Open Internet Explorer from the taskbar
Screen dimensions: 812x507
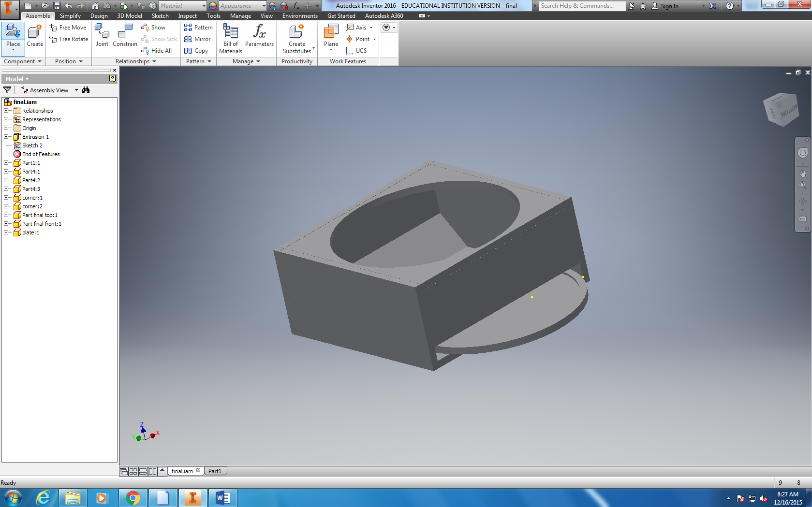[44, 498]
